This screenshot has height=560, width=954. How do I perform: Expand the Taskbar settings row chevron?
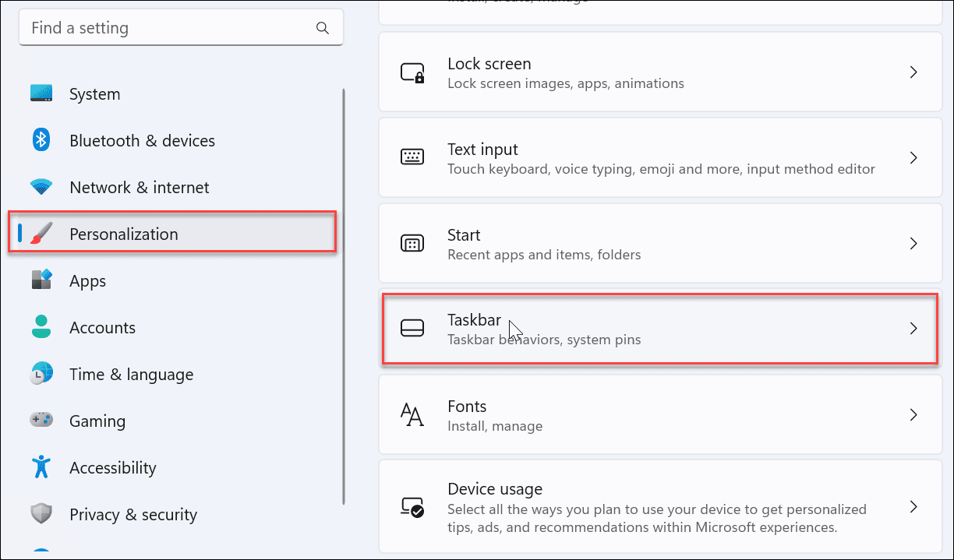(913, 329)
